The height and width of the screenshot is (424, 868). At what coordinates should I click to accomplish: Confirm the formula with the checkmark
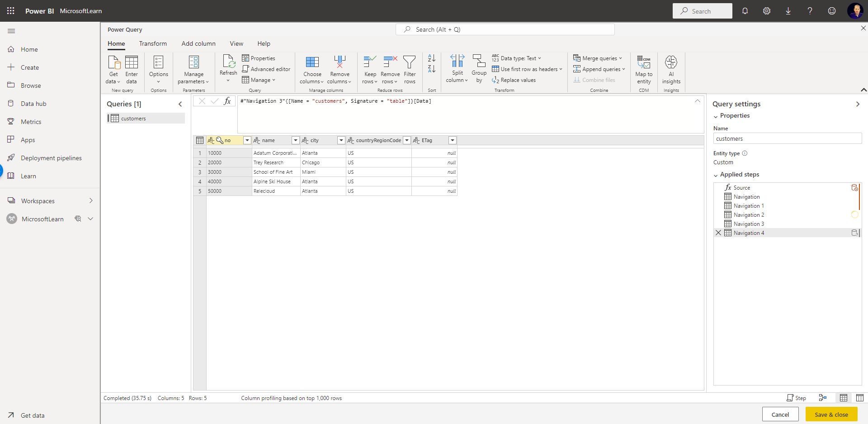tap(215, 101)
